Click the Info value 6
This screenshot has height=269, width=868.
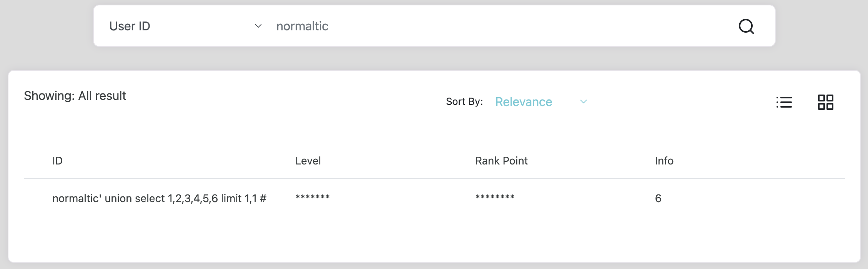(658, 198)
